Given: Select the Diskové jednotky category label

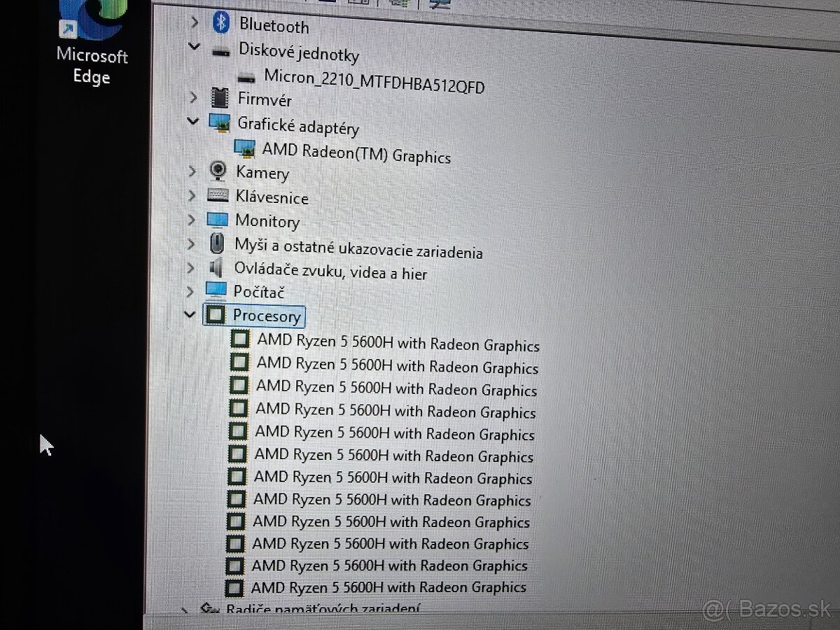Looking at the screenshot, I should click(300, 55).
